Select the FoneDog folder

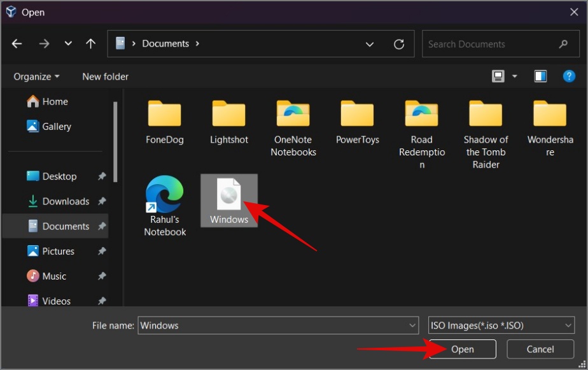click(165, 122)
